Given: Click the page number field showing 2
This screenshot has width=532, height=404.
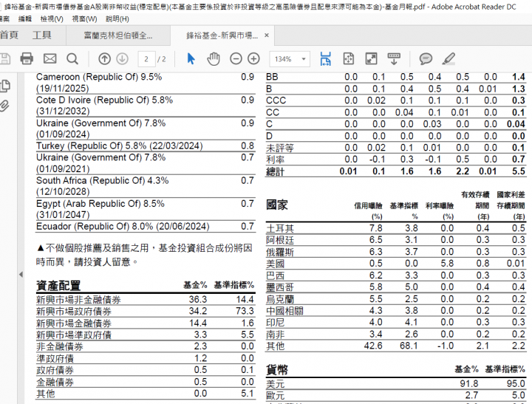Looking at the screenshot, I should pyautogui.click(x=146, y=59).
